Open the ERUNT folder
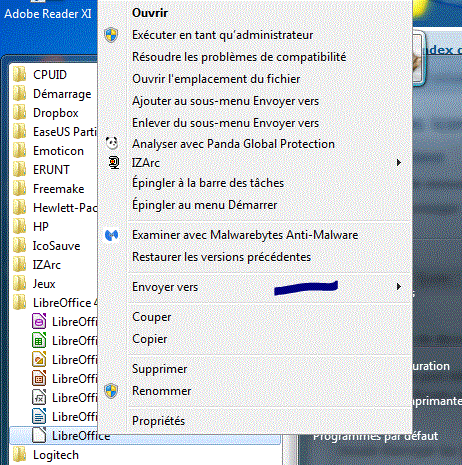The image size is (462, 465). [x=51, y=170]
